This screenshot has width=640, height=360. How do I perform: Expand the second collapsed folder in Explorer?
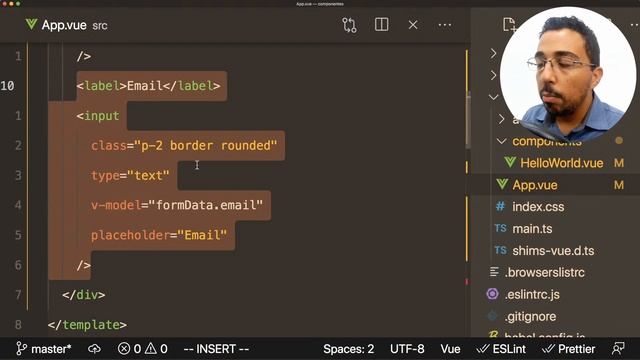pos(493,75)
